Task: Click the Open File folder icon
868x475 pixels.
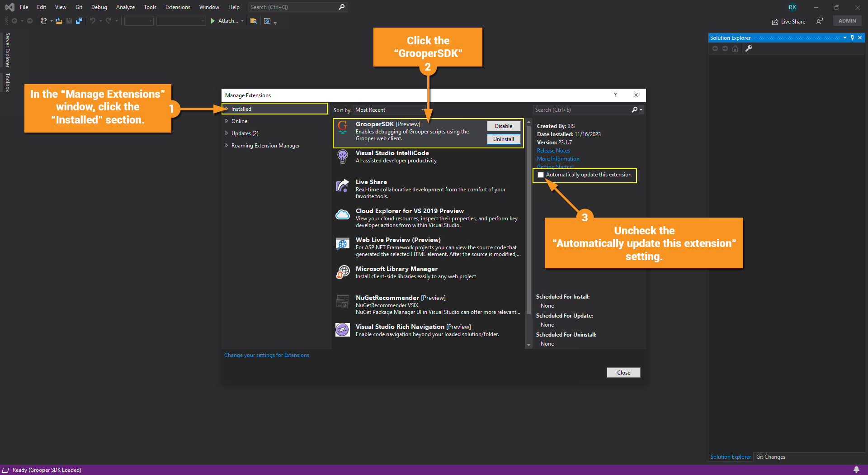Action: (59, 21)
